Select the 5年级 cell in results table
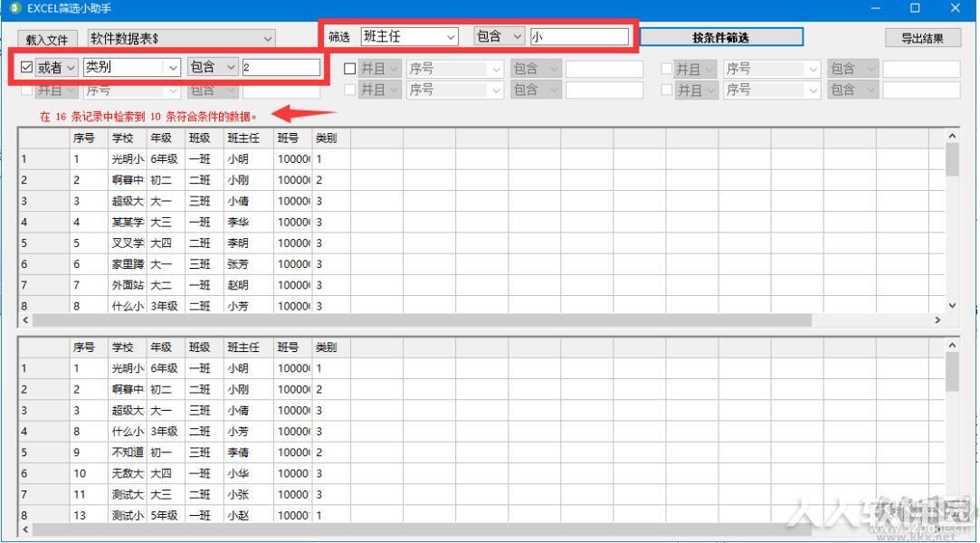980x543 pixels. click(167, 515)
